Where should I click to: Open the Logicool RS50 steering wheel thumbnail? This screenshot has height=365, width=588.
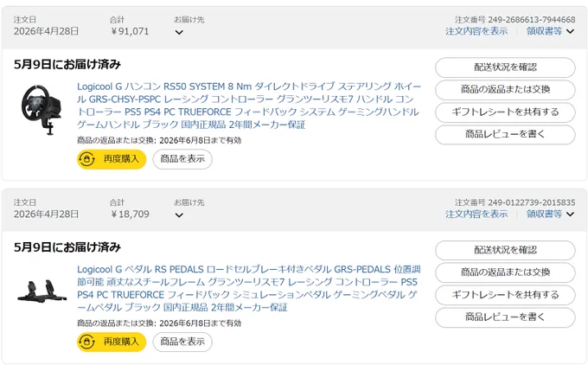point(42,110)
